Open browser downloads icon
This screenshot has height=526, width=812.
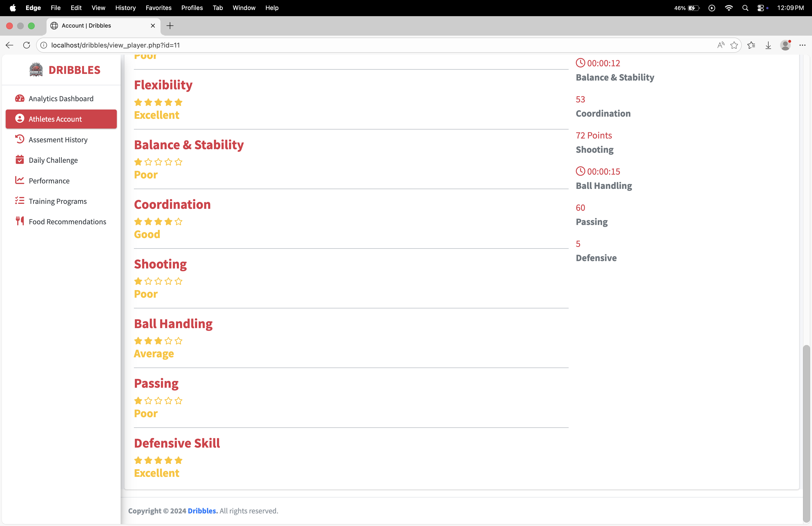tap(768, 45)
